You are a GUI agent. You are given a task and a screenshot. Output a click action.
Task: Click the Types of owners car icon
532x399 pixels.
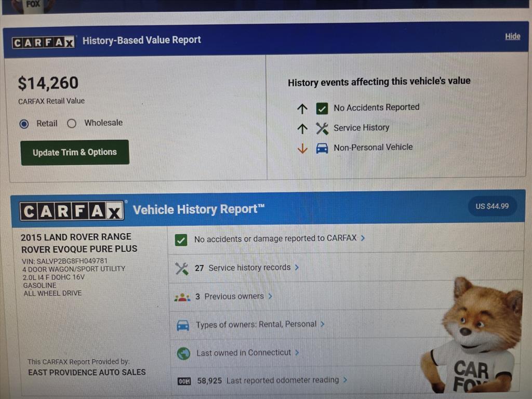pos(183,325)
